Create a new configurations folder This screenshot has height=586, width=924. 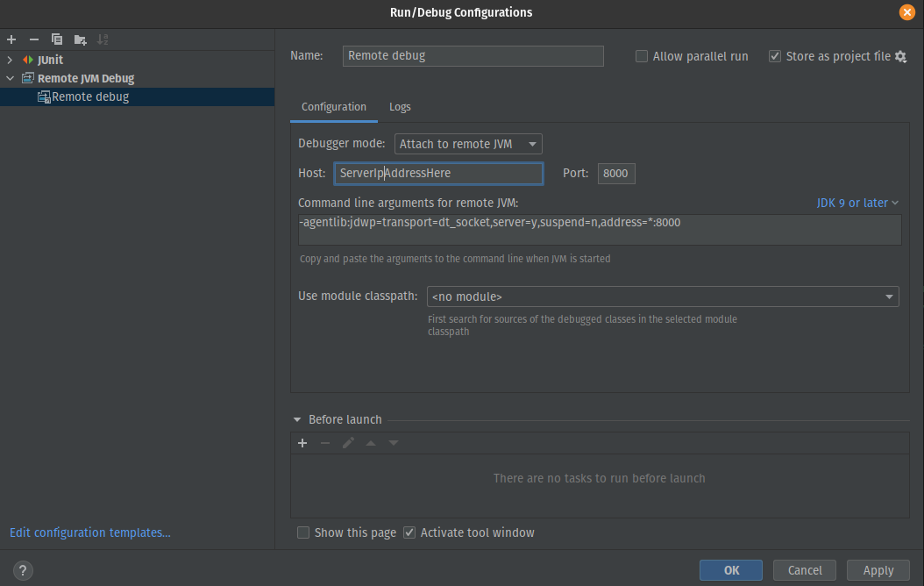(78, 39)
